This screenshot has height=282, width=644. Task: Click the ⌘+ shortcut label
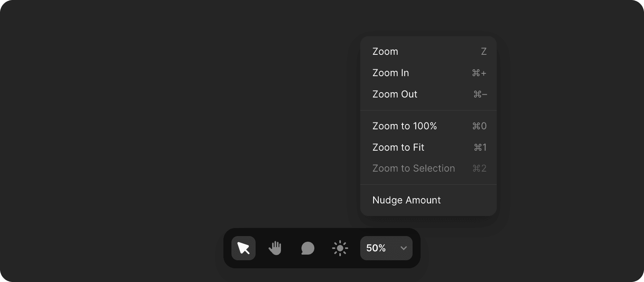479,73
